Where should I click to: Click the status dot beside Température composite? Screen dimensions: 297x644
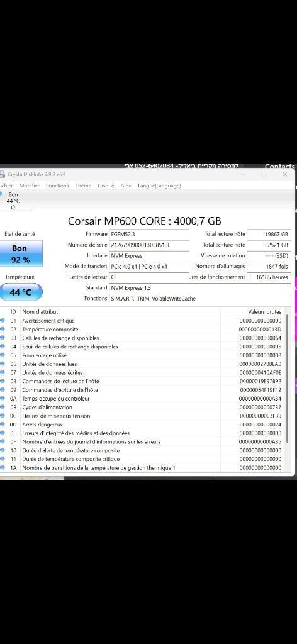tap(3, 330)
